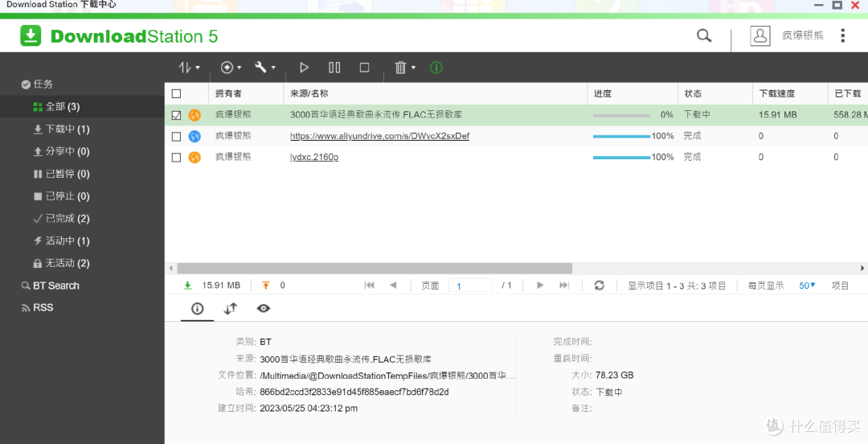Switch to the info details tab
The width and height of the screenshot is (868, 444).
pyautogui.click(x=197, y=309)
